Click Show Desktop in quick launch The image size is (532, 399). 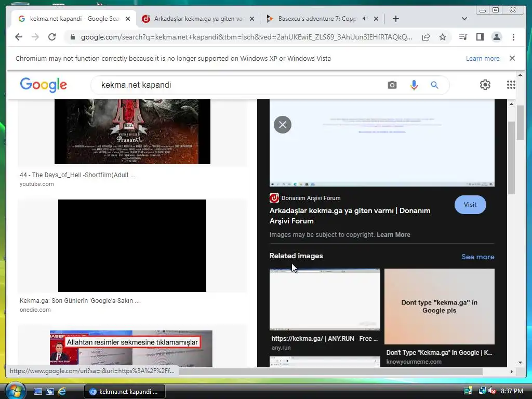click(37, 392)
